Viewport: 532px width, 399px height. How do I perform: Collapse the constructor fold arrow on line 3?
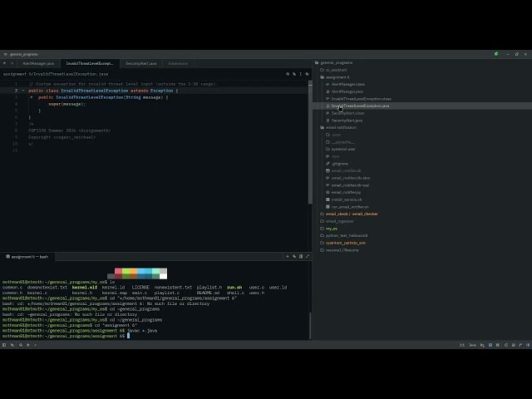[32, 97]
